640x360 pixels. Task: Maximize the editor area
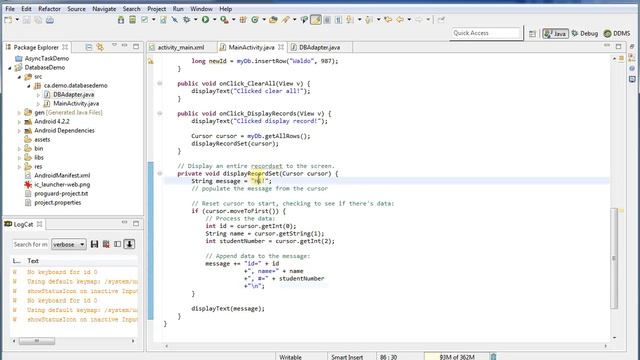618,47
